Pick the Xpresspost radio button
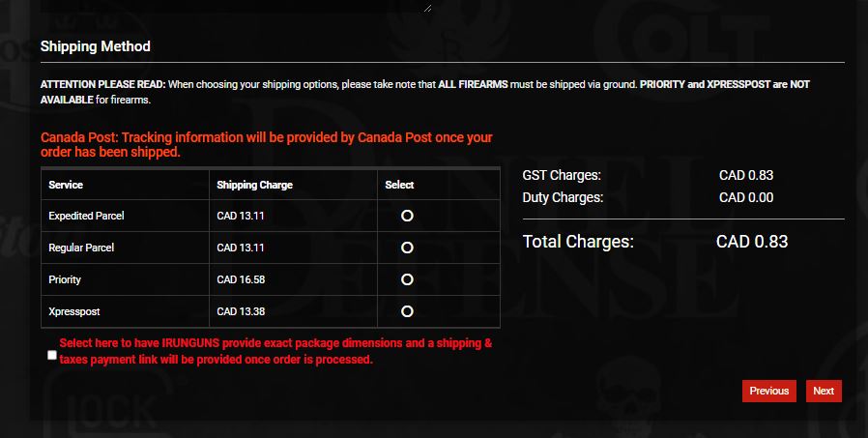The image size is (868, 438). point(407,311)
